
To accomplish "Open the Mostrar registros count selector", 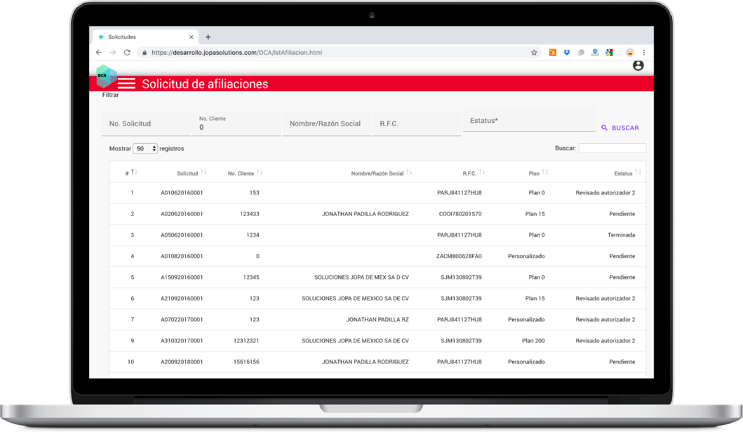I will 146,148.
